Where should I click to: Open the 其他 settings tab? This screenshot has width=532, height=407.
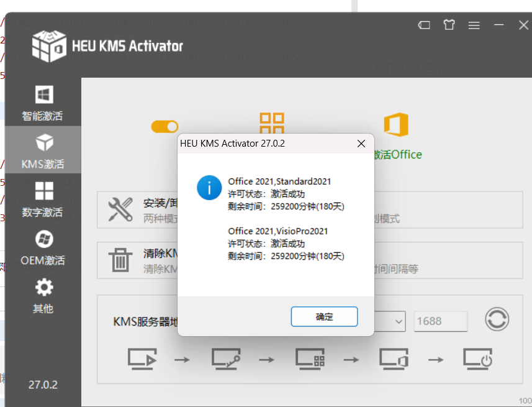tap(43, 296)
